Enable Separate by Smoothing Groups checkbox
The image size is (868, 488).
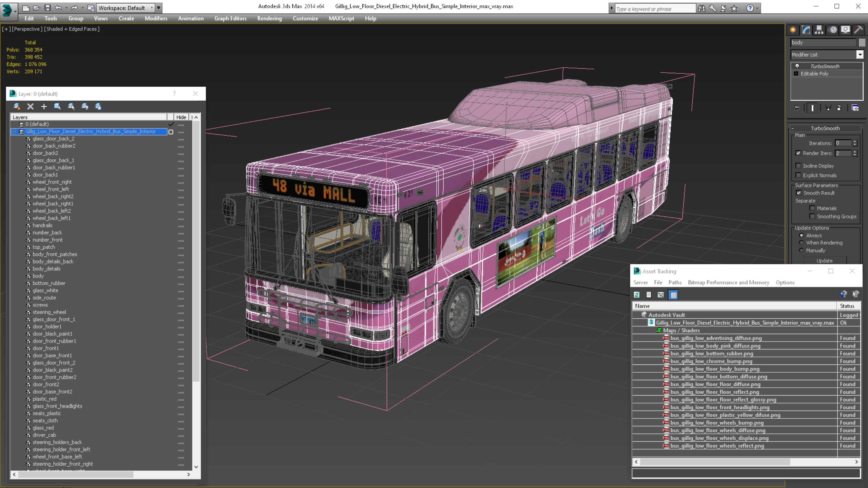[x=812, y=216]
